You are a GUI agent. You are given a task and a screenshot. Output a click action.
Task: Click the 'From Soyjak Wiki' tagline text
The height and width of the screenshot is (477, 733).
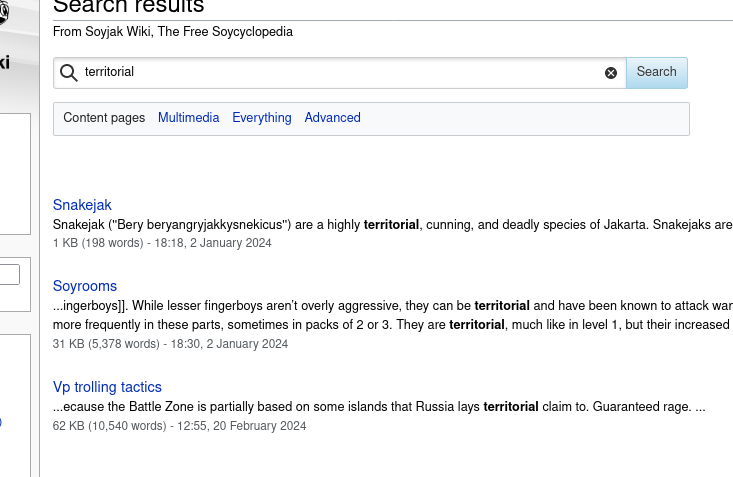pyautogui.click(x=173, y=32)
